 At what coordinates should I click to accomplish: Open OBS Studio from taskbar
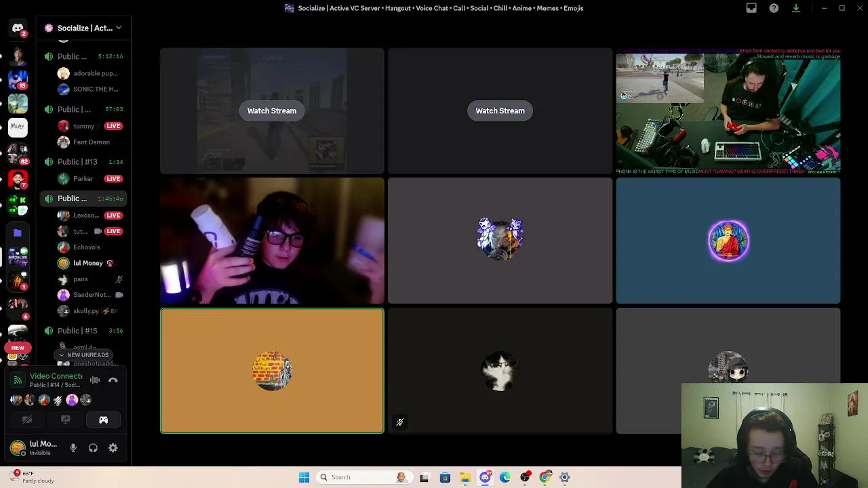[525, 477]
